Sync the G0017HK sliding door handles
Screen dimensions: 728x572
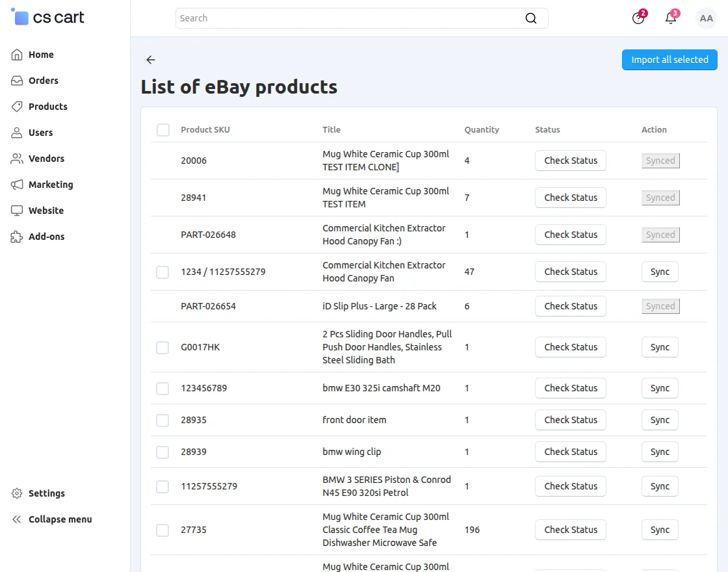(x=660, y=347)
